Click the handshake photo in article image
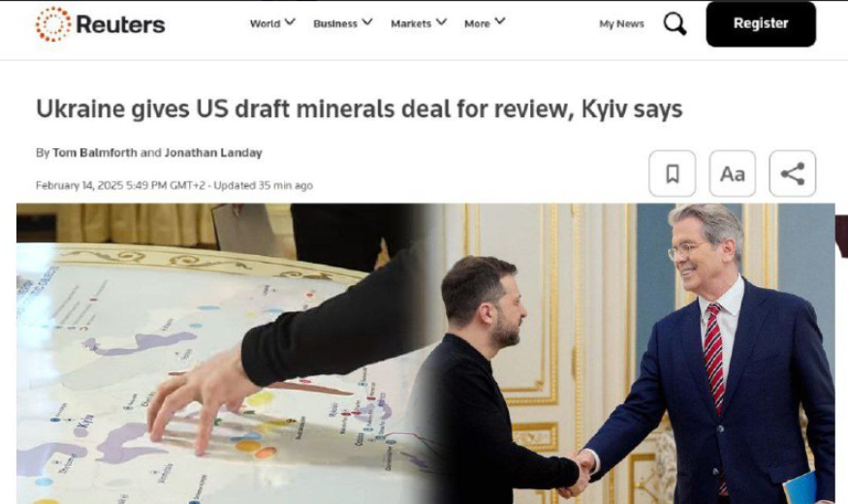The image size is (848, 504). pyautogui.click(x=633, y=354)
